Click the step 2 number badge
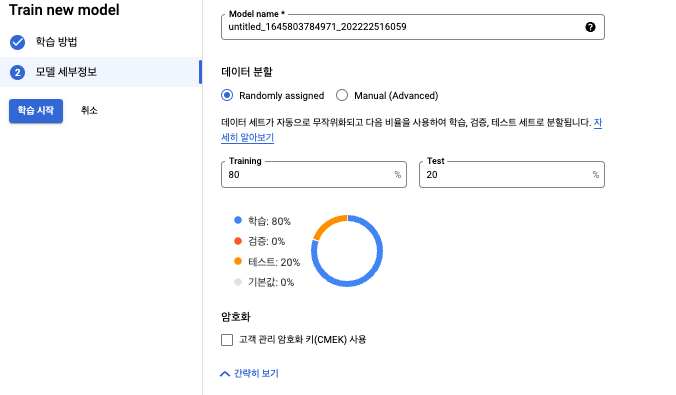 (17, 72)
